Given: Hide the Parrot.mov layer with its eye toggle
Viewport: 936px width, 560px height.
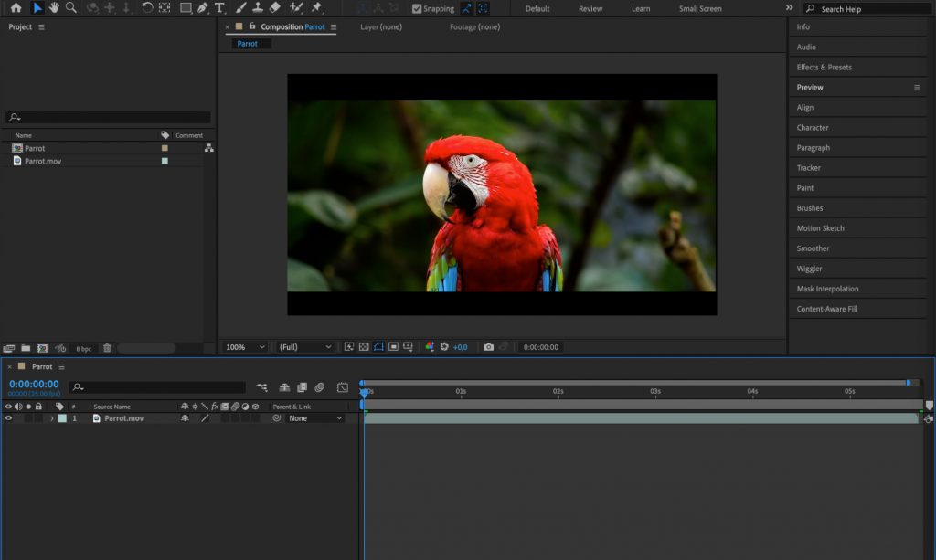Looking at the screenshot, I should click(x=9, y=418).
